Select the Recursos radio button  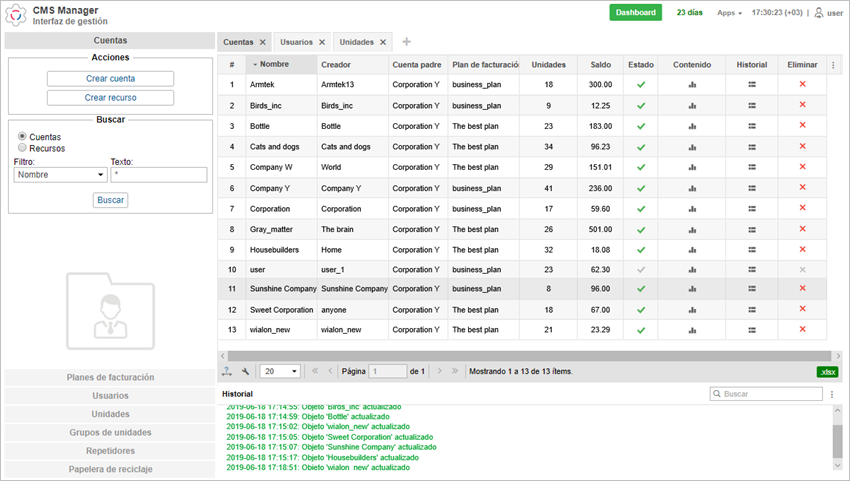[x=22, y=147]
